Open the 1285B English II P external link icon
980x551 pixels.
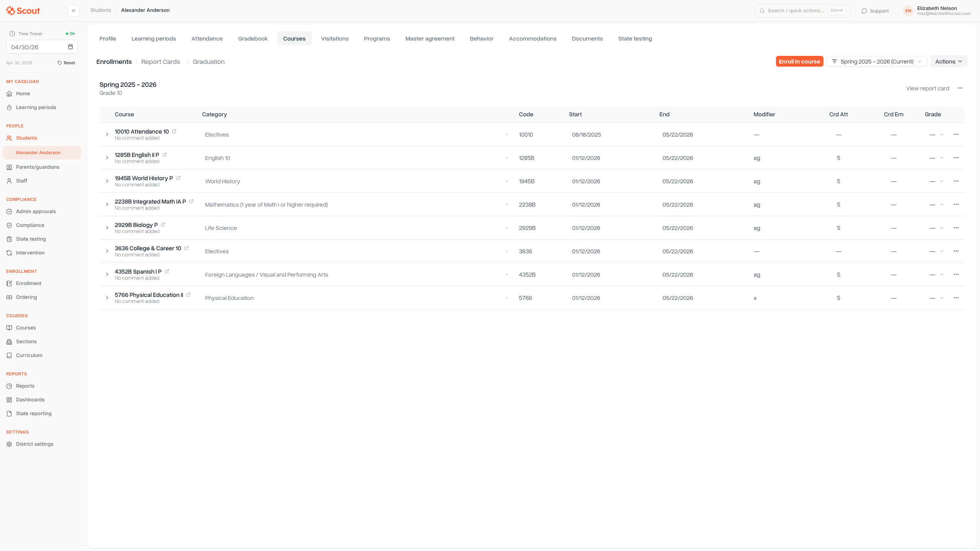[165, 155]
